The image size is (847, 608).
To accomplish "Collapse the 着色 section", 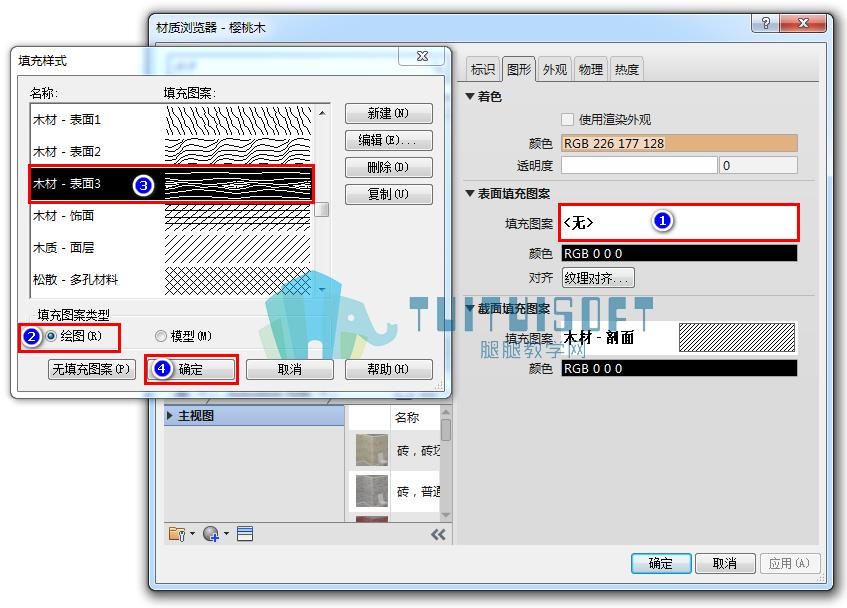I will coord(470,97).
